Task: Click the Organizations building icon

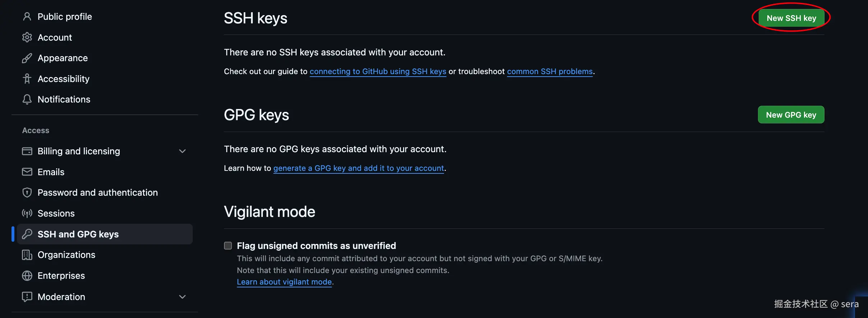Action: coord(27,255)
